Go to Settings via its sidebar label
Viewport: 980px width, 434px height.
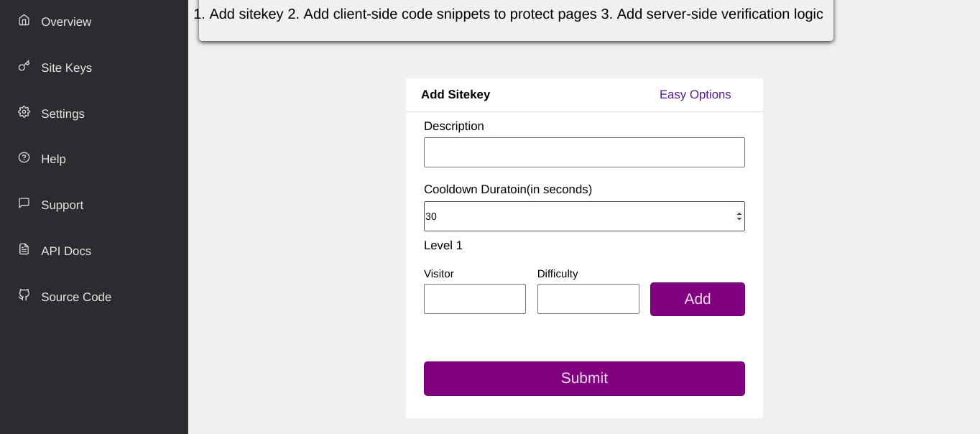[x=63, y=114]
